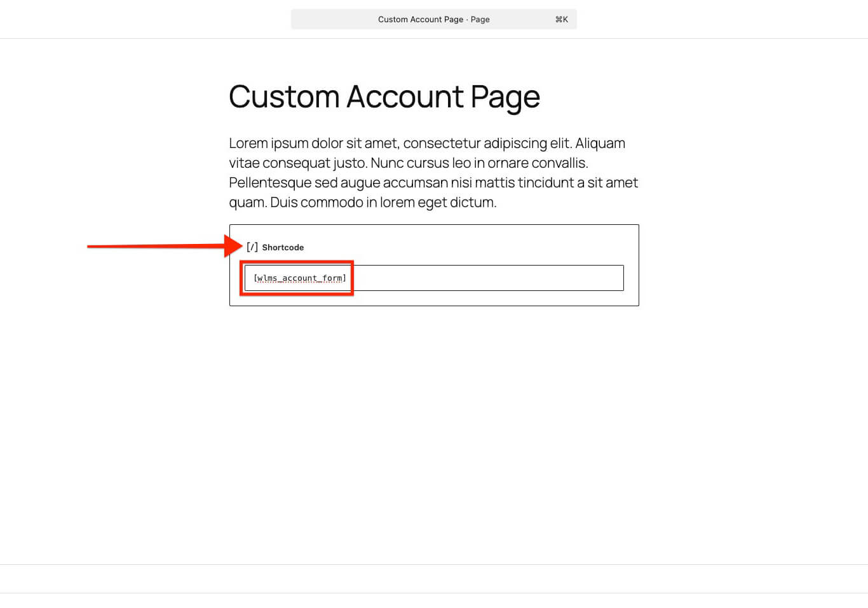Click the bracket characters in the shortcode

coord(257,278)
